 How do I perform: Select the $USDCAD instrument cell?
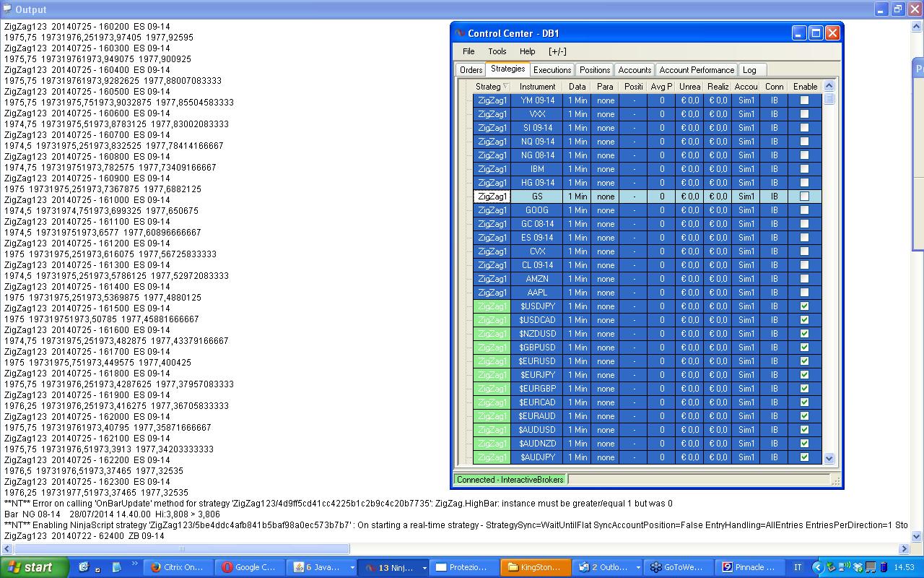click(537, 320)
